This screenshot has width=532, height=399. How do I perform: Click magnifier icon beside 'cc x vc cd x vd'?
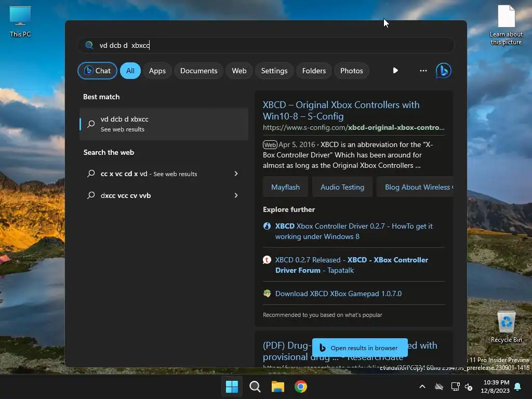[91, 174]
